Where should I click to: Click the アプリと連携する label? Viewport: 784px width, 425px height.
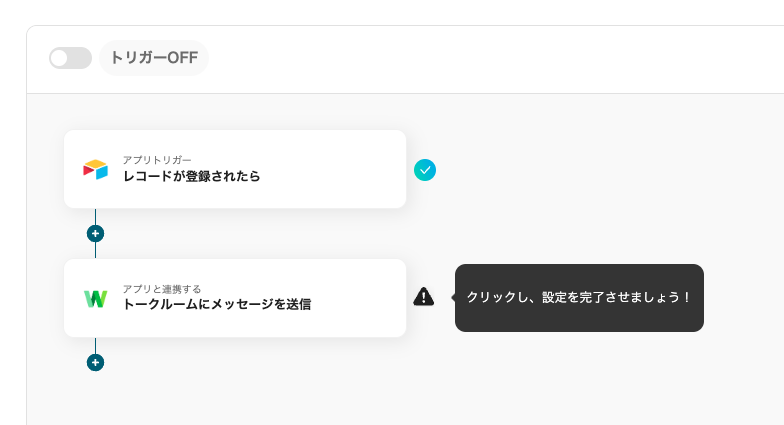pos(162,289)
